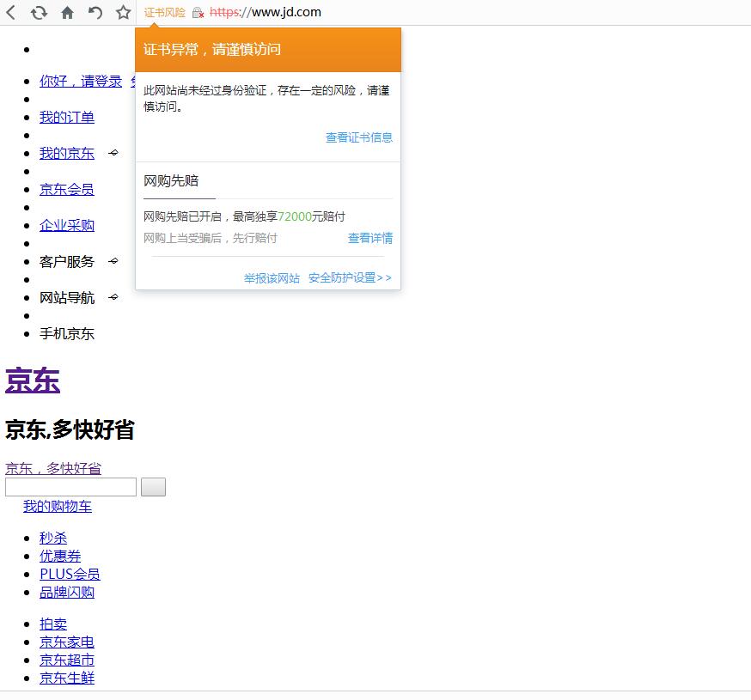Click 手机京东 text
The image size is (751, 700).
click(x=67, y=334)
